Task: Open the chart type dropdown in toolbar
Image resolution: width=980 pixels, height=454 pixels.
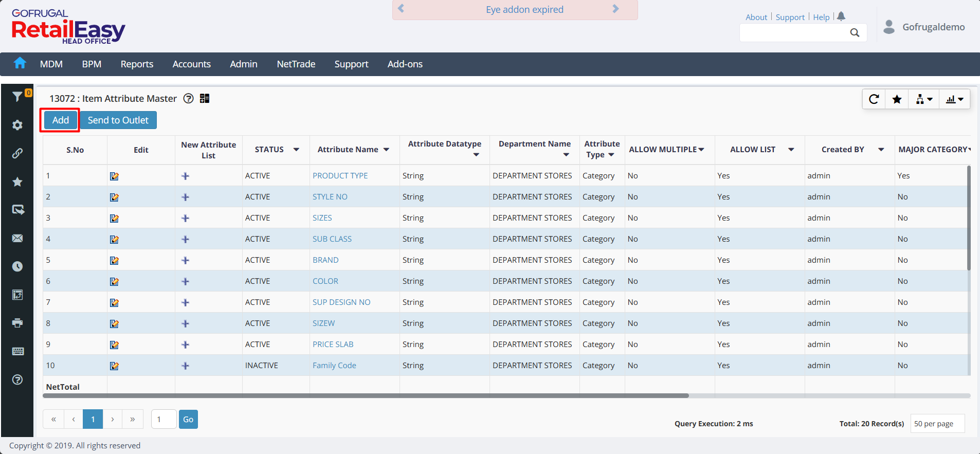Action: click(x=954, y=99)
